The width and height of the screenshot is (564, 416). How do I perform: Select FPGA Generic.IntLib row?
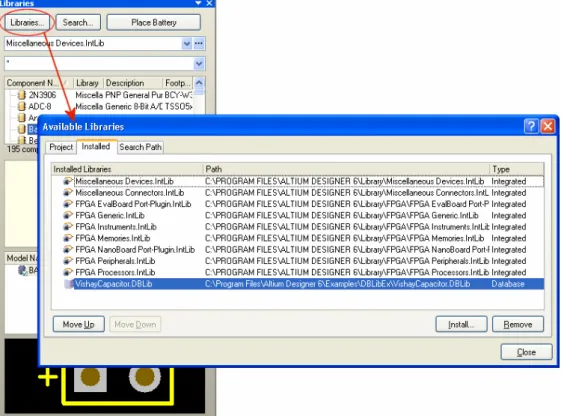tap(298, 215)
